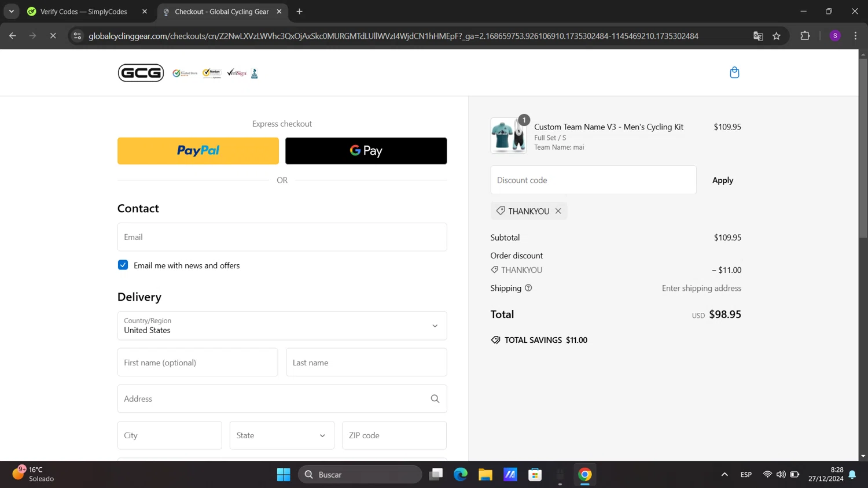The image size is (868, 488).
Task: Remove the THANKYOU discount code tag
Action: (558, 211)
